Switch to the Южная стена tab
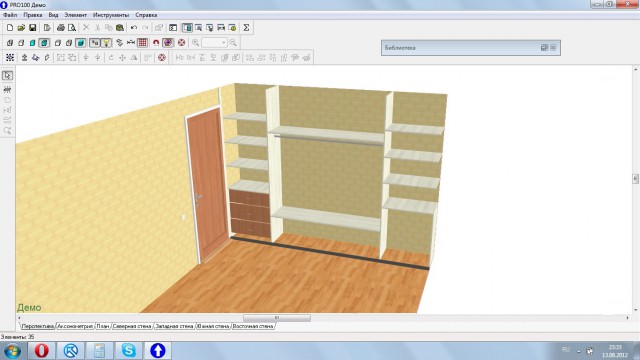 (213, 326)
